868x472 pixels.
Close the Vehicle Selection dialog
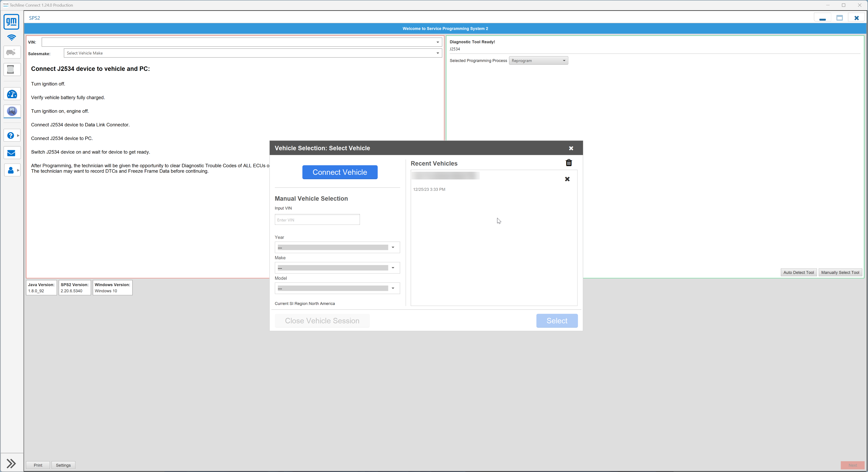[571, 148]
